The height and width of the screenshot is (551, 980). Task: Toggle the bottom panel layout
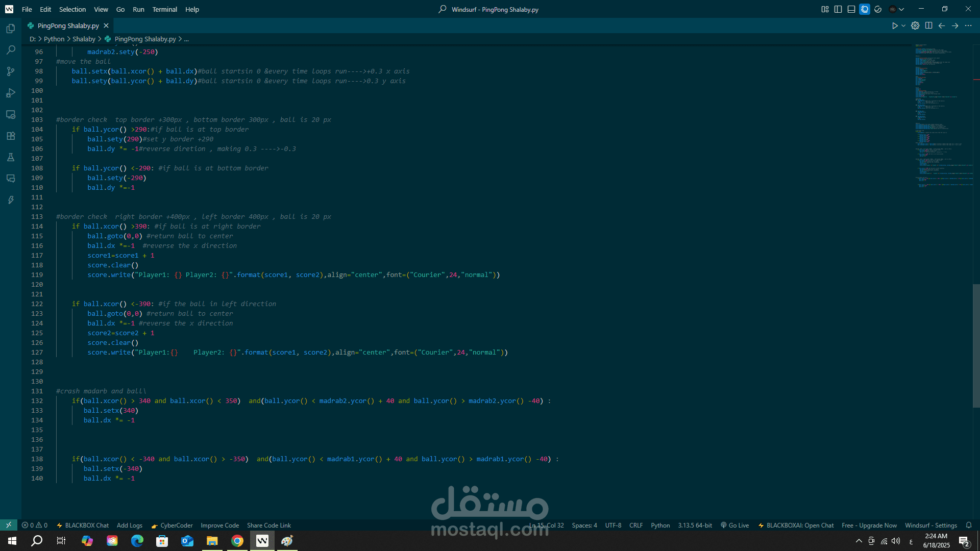(851, 9)
